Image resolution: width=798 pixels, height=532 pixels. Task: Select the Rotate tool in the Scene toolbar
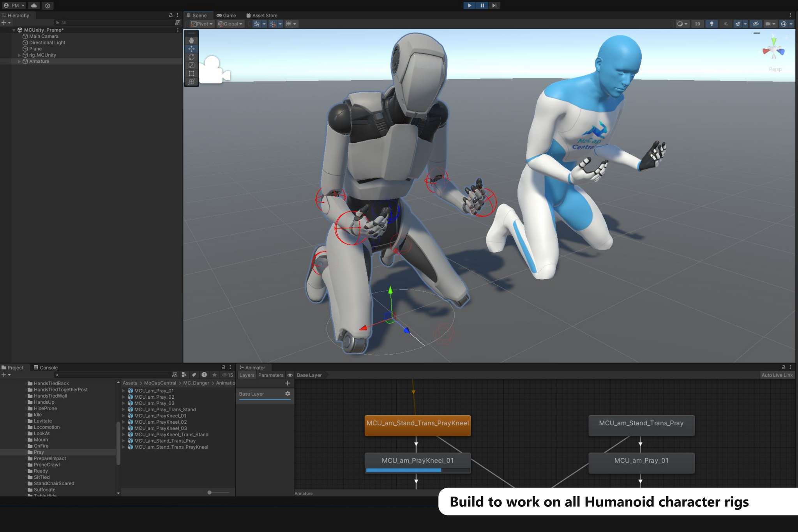[x=191, y=57]
